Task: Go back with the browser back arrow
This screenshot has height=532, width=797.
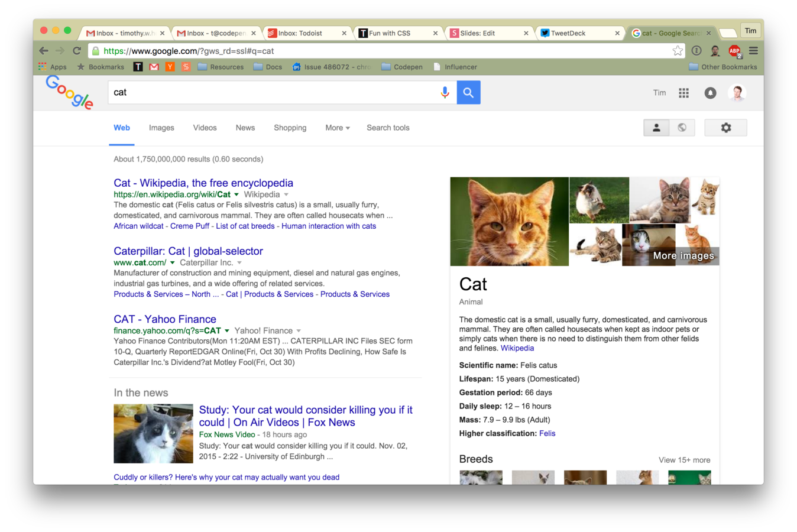Action: coord(44,51)
